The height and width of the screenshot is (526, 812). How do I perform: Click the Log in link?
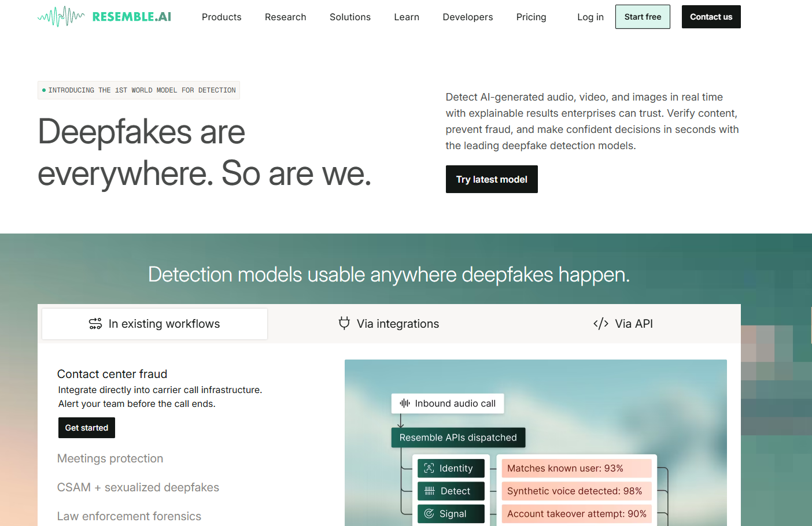[590, 17]
